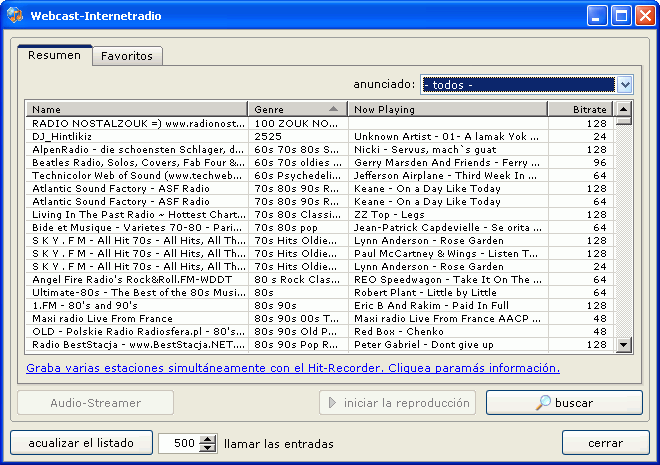This screenshot has width=660, height=465.
Task: Select the Resumen tab
Action: [x=55, y=55]
